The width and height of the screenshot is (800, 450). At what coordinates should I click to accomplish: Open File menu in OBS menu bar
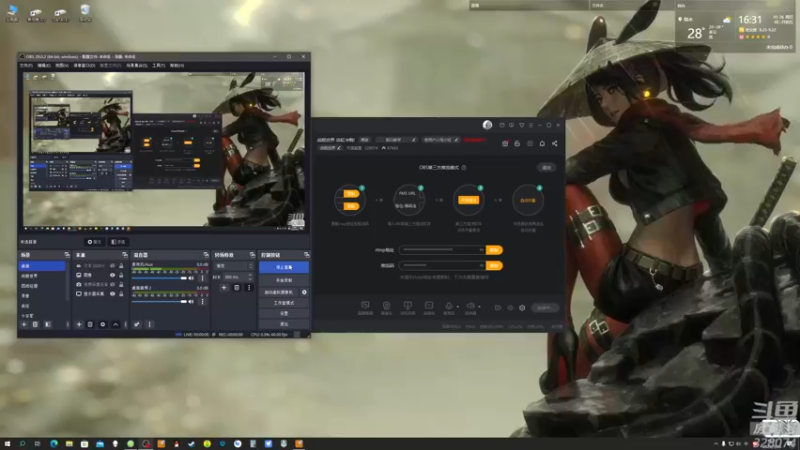click(26, 65)
